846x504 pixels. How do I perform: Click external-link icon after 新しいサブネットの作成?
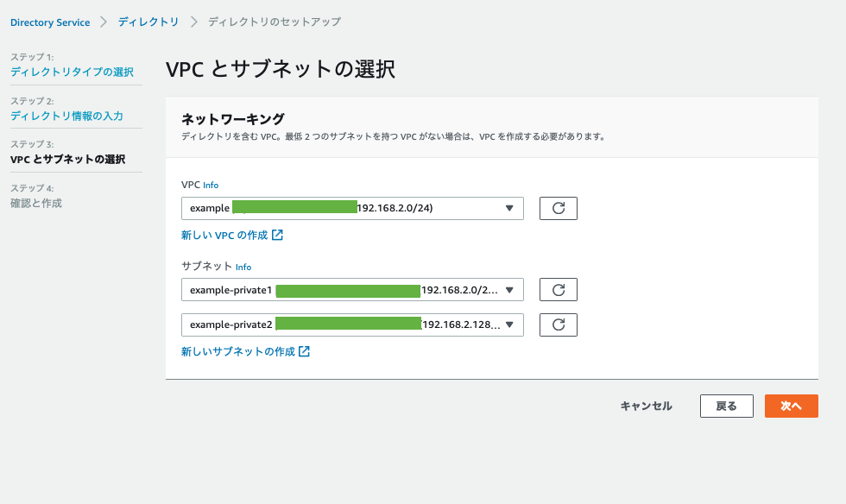(x=304, y=352)
